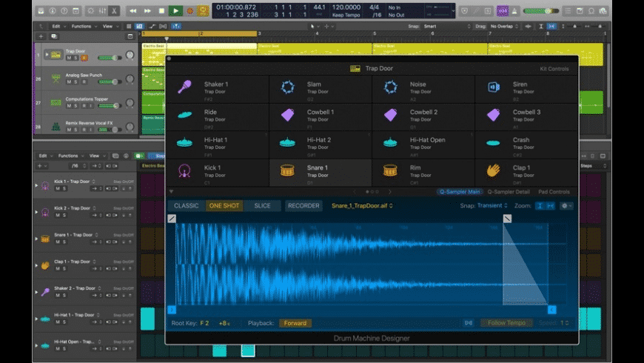
Task: Select the Siren pad
Action: point(526,89)
